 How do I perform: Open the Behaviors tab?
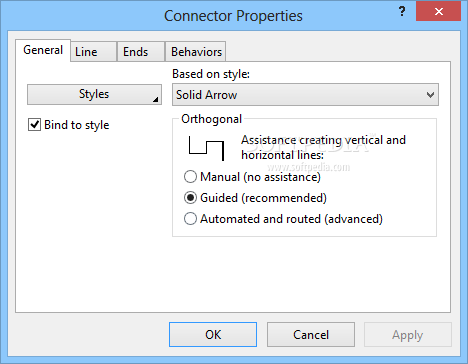tap(196, 52)
